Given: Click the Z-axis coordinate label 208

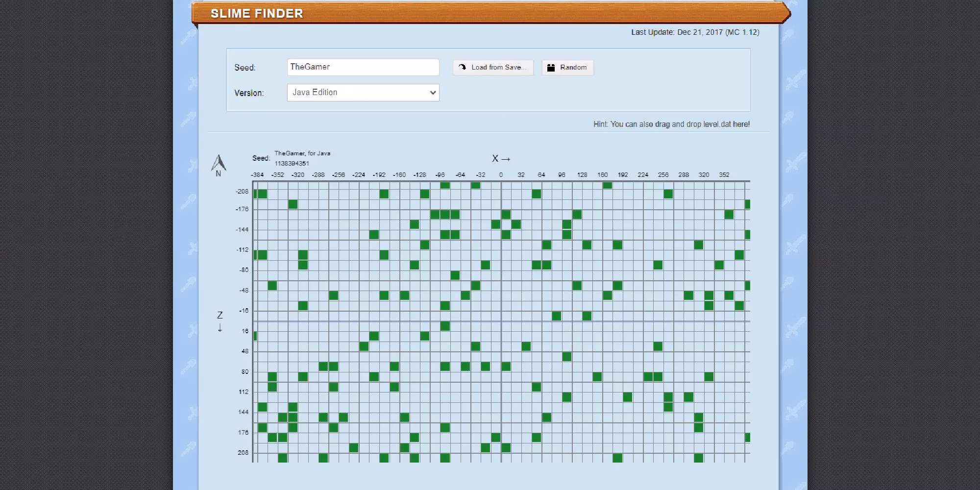Looking at the screenshot, I should pos(243,453).
